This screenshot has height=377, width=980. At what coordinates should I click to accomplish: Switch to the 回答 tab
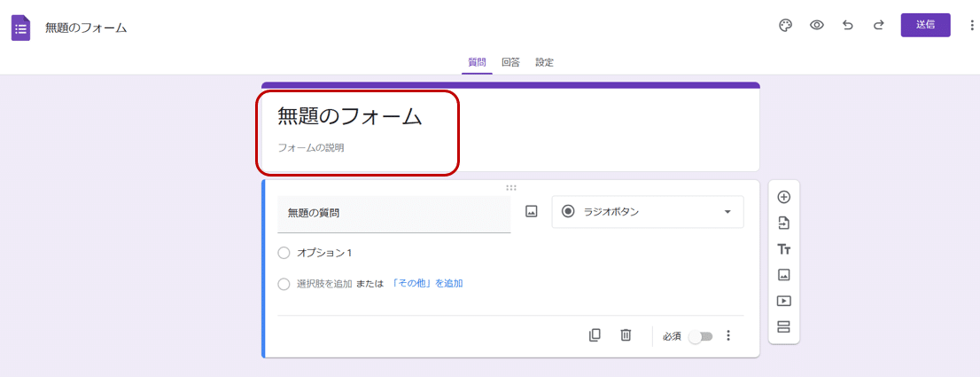click(510, 62)
